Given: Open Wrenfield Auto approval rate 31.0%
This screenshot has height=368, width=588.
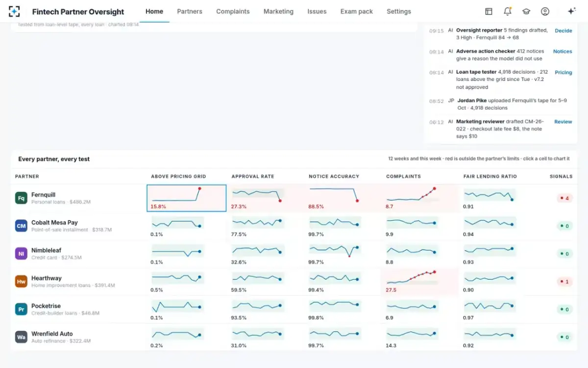Looking at the screenshot, I should click(x=266, y=337).
